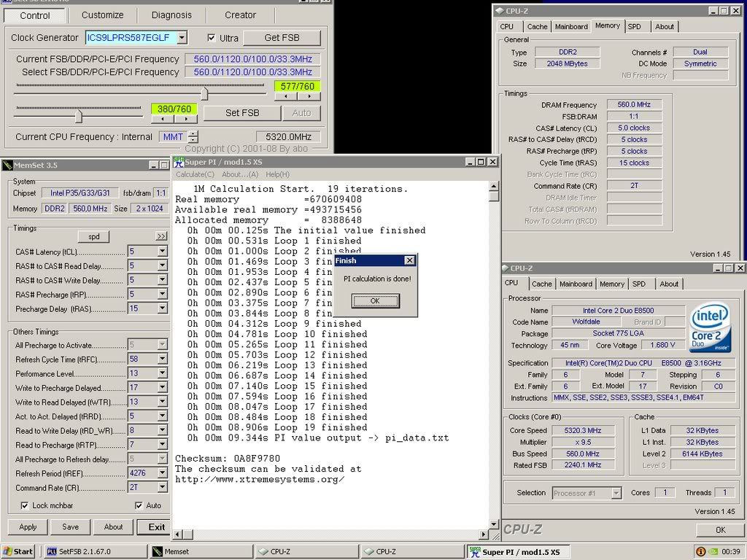Open the CAS# Latency (tCL) dropdown
The image size is (747, 560).
pos(163,251)
